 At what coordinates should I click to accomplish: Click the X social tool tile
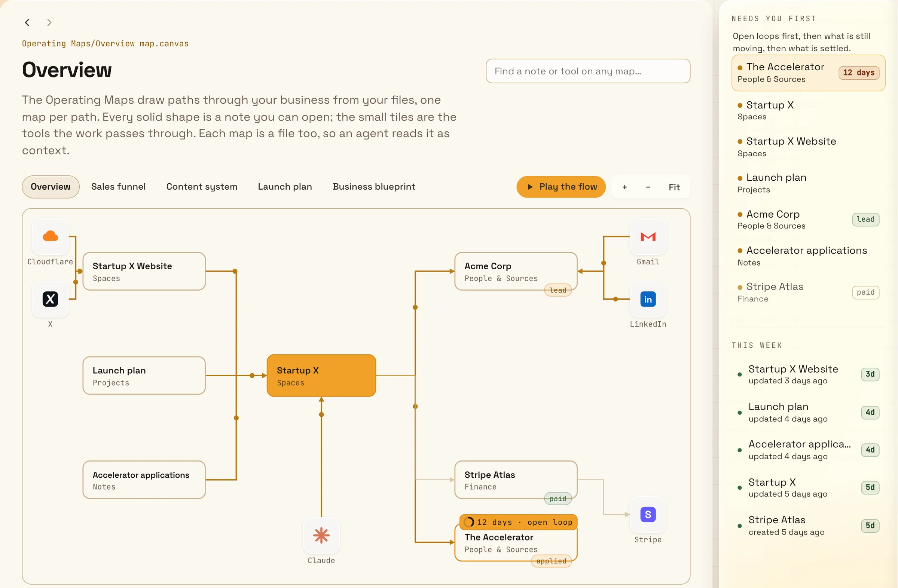(50, 299)
